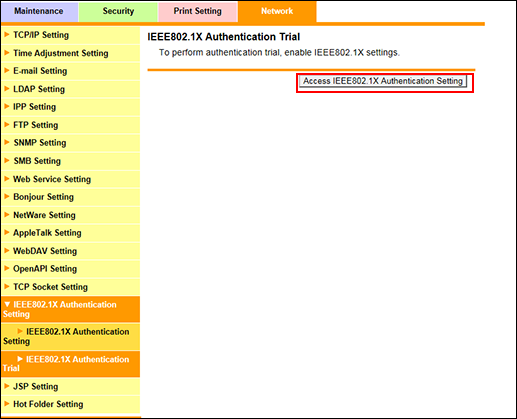Open Time Adjustment Setting in sidebar
This screenshot has height=419, width=517.
coord(71,53)
